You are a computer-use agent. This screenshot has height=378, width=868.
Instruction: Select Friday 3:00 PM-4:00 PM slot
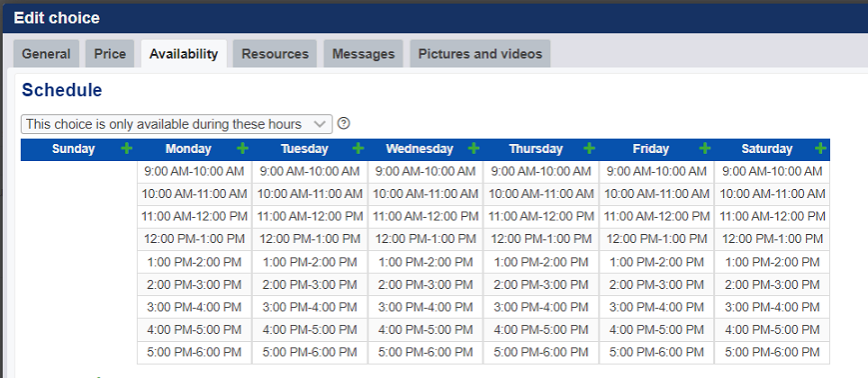pyautogui.click(x=656, y=307)
